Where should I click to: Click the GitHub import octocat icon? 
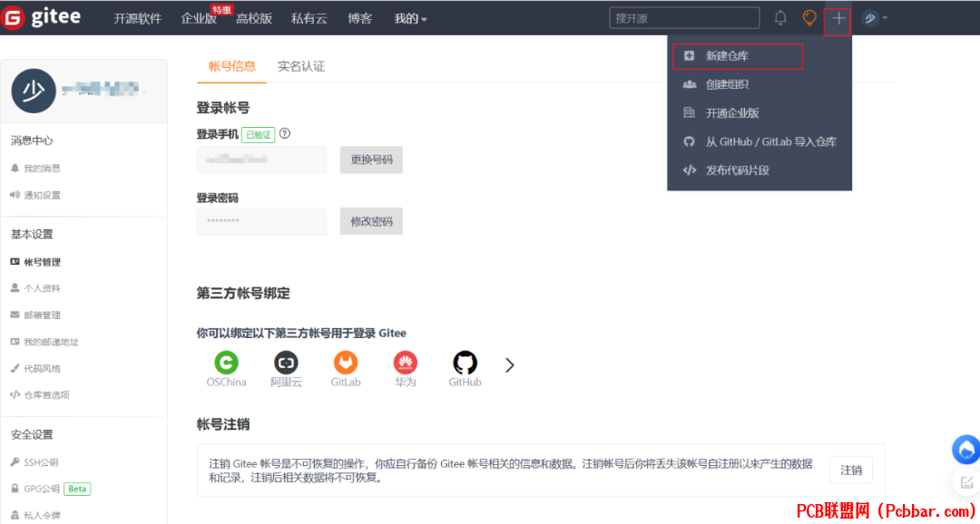click(689, 141)
